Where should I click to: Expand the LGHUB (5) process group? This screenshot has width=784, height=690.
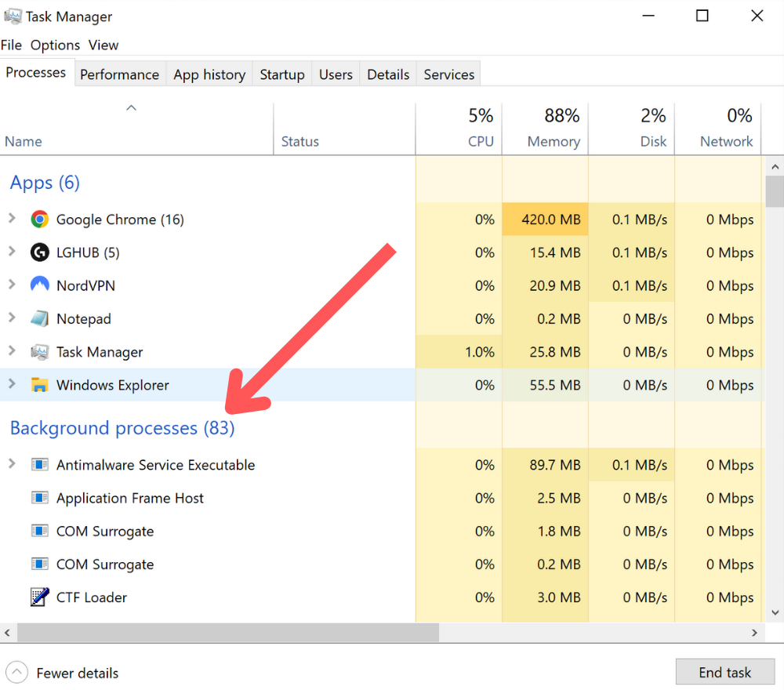pyautogui.click(x=12, y=252)
